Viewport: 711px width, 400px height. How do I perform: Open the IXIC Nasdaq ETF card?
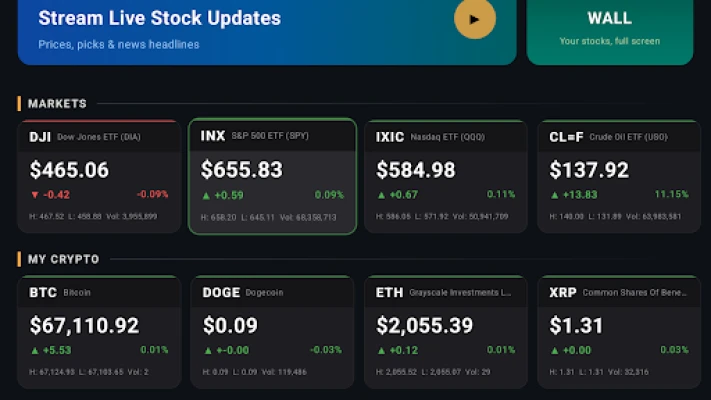pos(446,176)
